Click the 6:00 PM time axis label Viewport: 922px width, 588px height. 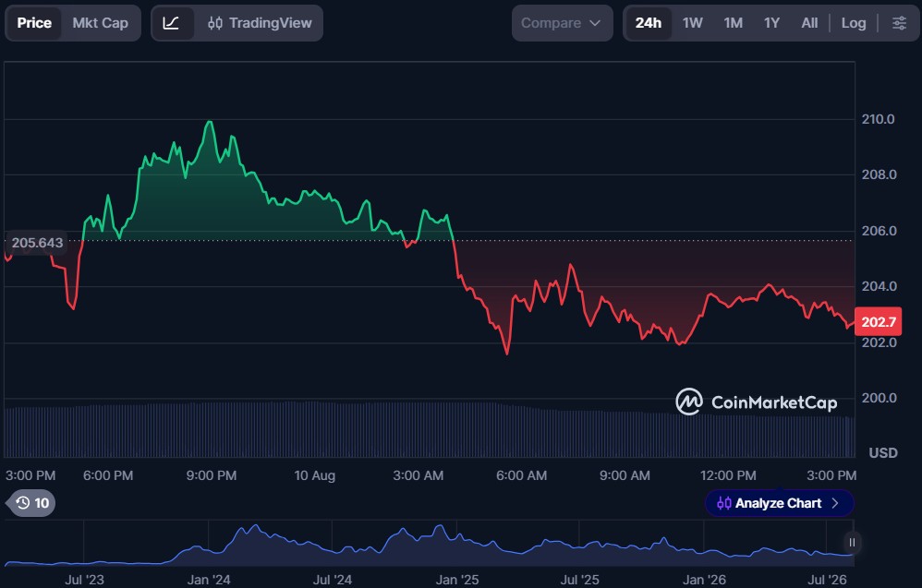[108, 475]
